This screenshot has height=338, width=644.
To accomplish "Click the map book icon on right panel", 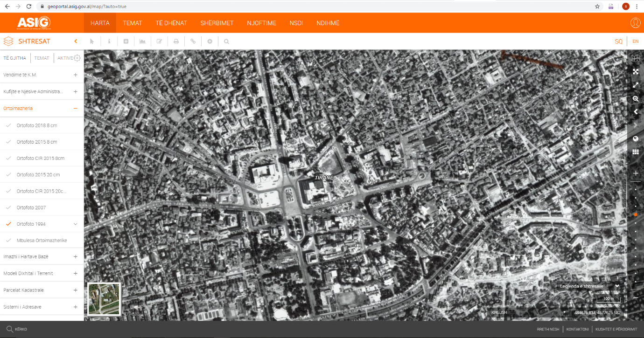I will pos(635,58).
